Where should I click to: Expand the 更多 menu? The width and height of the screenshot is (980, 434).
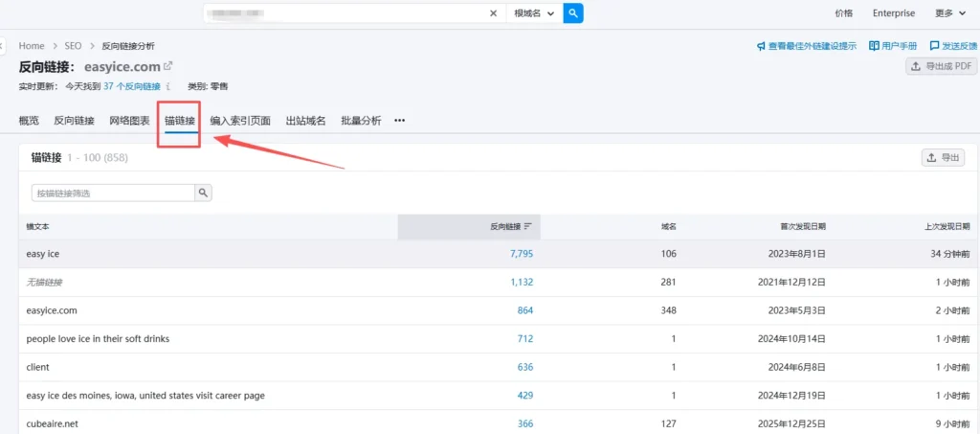(952, 13)
